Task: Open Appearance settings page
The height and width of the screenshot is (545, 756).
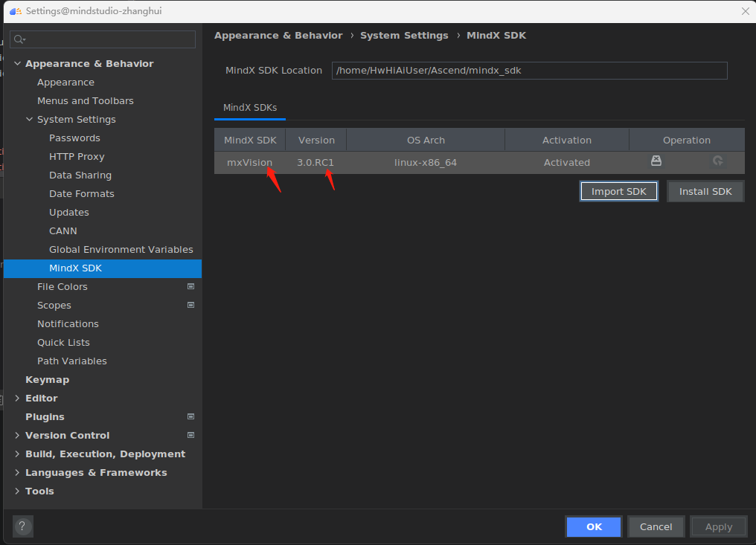Action: click(x=65, y=83)
